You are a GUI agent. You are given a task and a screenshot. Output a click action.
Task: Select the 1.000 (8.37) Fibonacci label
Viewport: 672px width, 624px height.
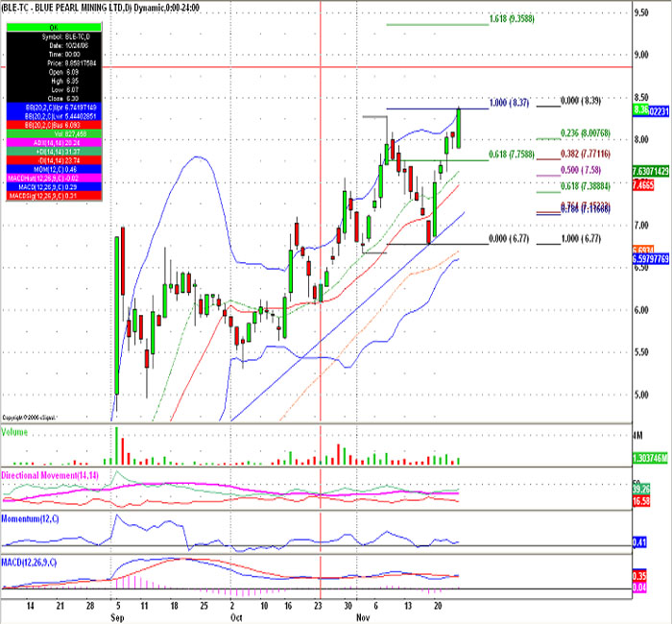tap(509, 103)
